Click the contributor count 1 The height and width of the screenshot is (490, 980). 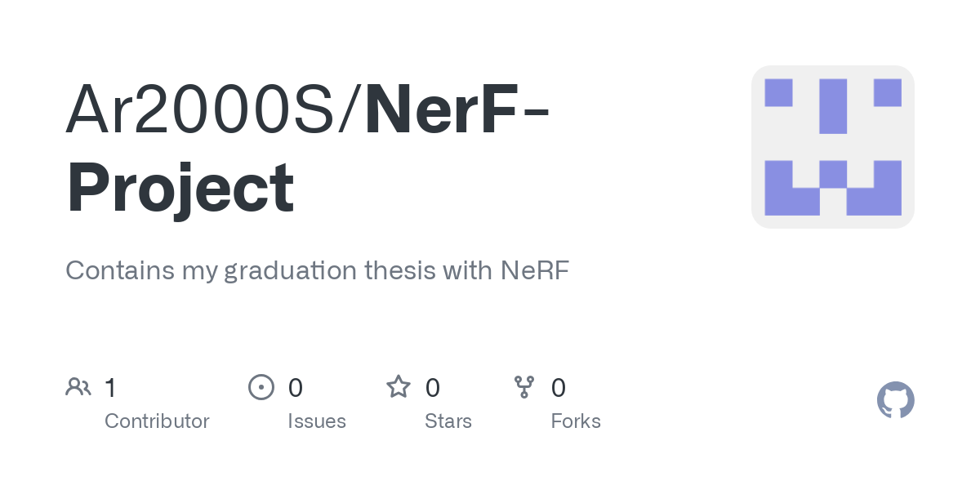[x=110, y=387]
